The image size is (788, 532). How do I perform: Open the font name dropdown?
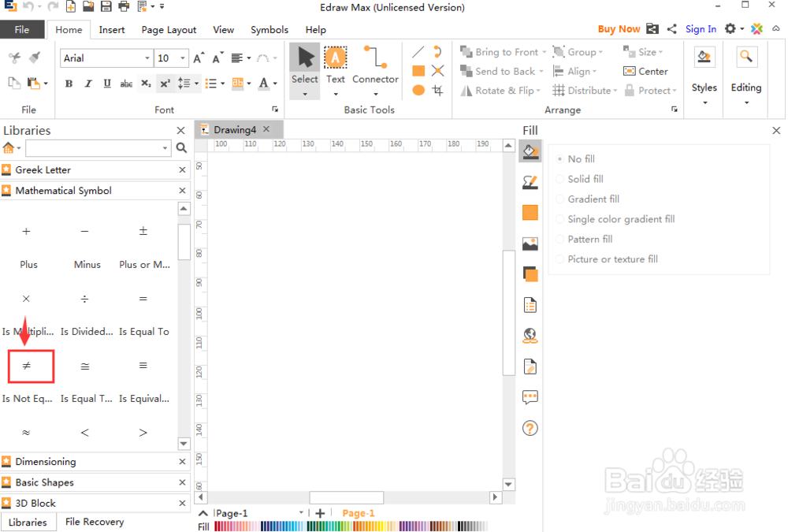[147, 58]
